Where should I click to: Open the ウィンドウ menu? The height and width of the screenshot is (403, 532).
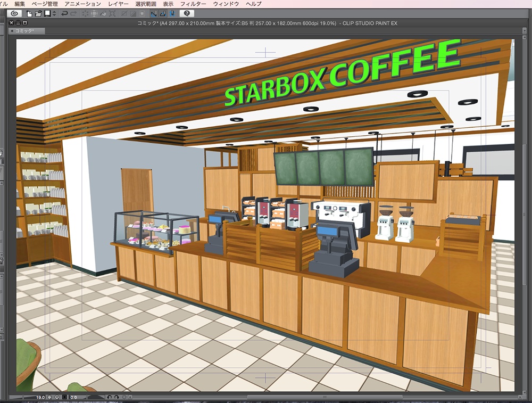click(226, 4)
